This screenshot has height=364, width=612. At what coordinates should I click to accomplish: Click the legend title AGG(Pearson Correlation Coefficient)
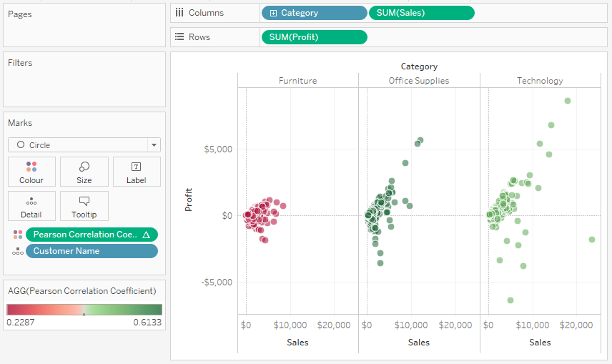pos(82,291)
